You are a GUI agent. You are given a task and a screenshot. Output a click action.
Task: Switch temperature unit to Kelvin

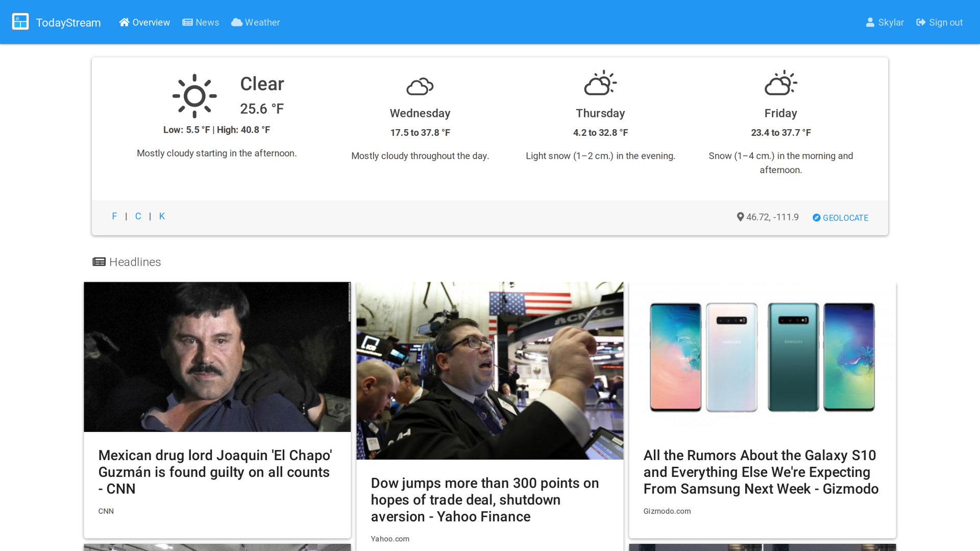coord(162,216)
